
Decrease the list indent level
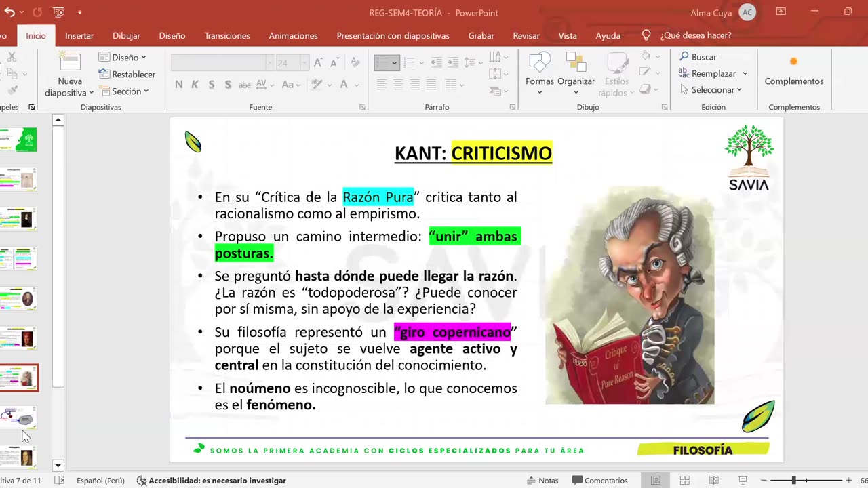pyautogui.click(x=437, y=63)
